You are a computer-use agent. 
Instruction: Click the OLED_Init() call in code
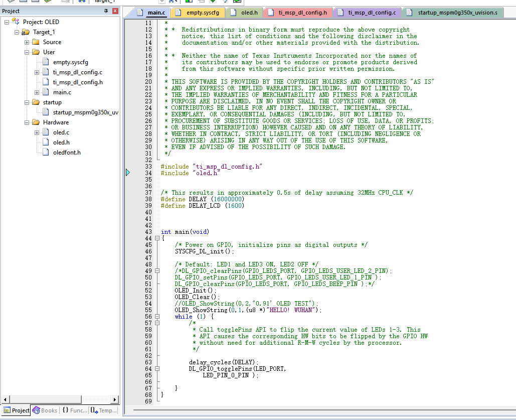coord(196,291)
